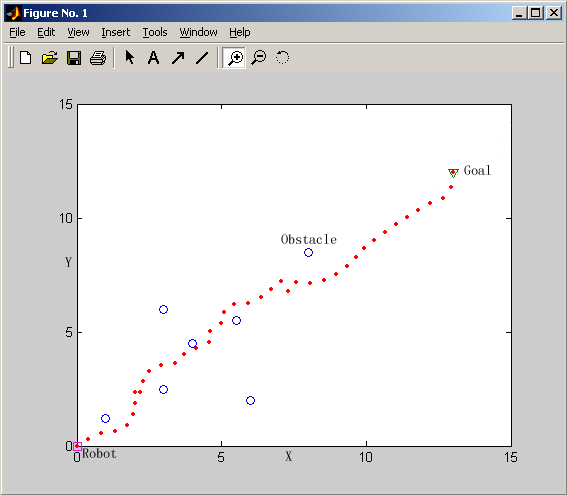This screenshot has height=495, width=567.
Task: Print the figure using the printer icon
Action: coord(98,57)
